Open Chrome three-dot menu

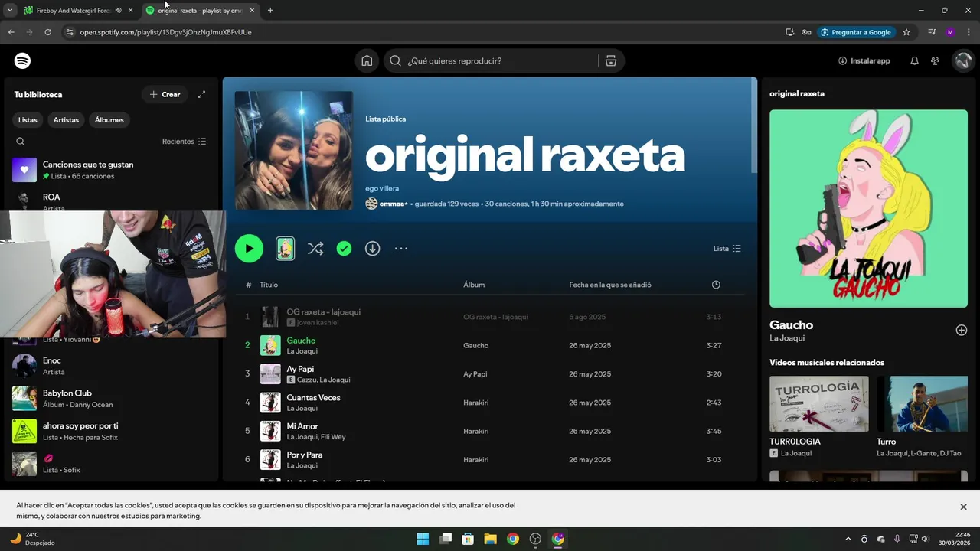[x=969, y=32]
